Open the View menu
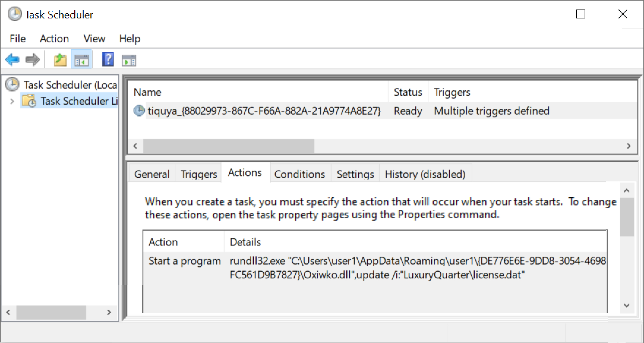This screenshot has height=343, width=644. click(94, 38)
